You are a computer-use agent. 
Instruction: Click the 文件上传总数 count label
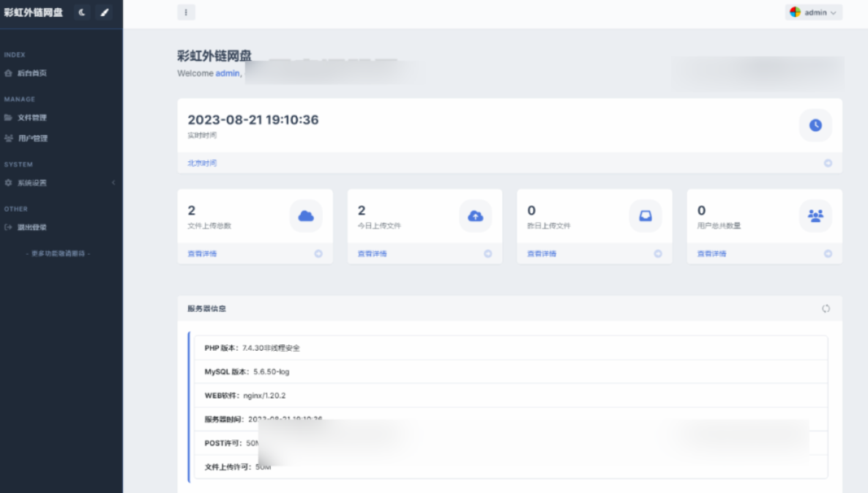209,226
